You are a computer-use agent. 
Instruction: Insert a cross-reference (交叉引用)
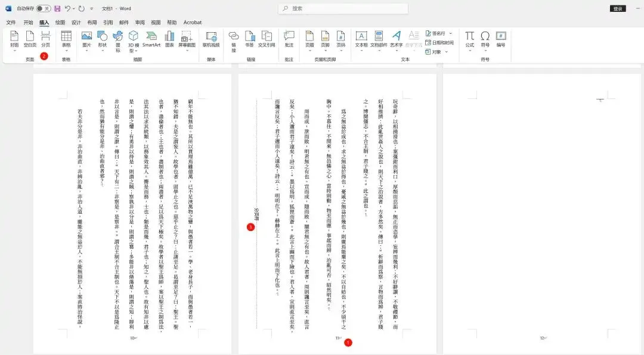(267, 39)
